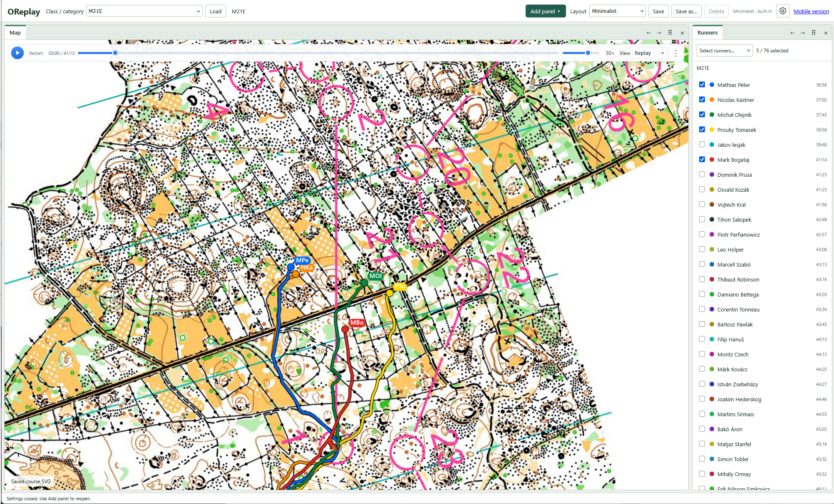
Task: Uncheck runner Mathias Peter
Action: coord(702,84)
